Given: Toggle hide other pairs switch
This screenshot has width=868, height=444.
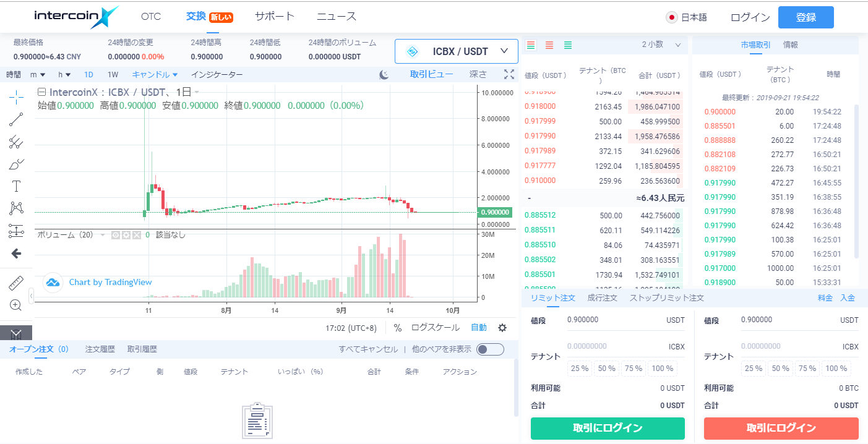Looking at the screenshot, I should pos(490,349).
